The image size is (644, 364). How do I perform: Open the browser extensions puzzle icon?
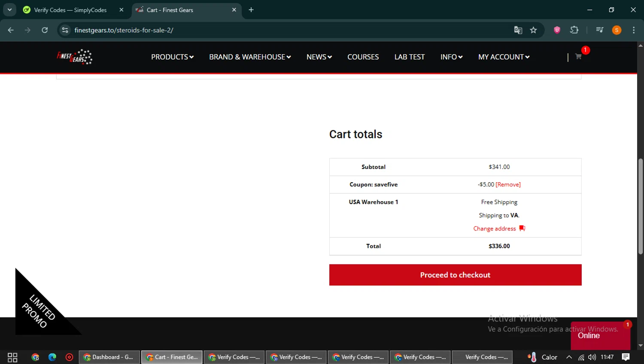tap(574, 30)
